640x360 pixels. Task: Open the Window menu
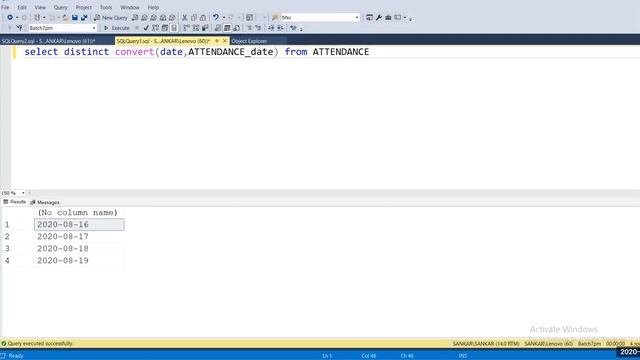pyautogui.click(x=129, y=7)
